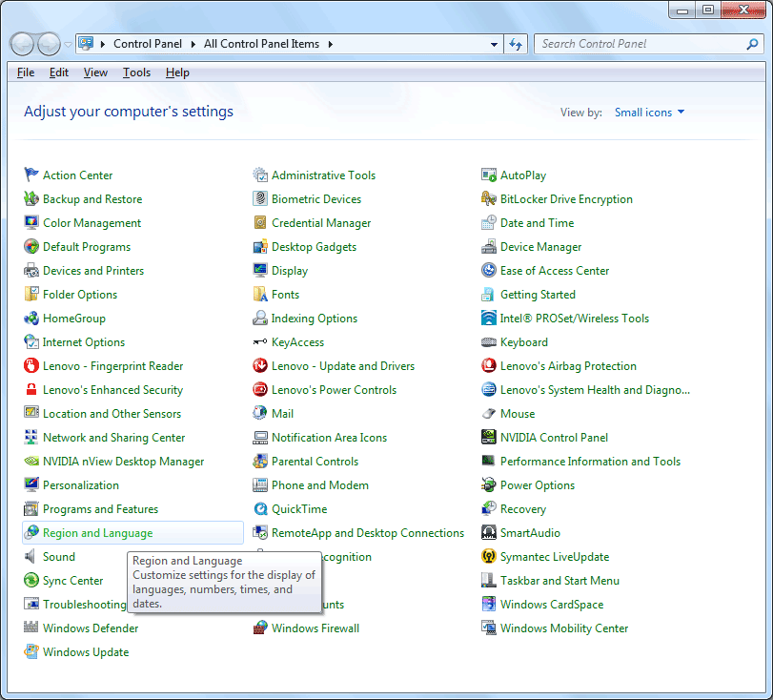
Task: Expand the arrow after All Control Panel Items
Action: tap(331, 44)
